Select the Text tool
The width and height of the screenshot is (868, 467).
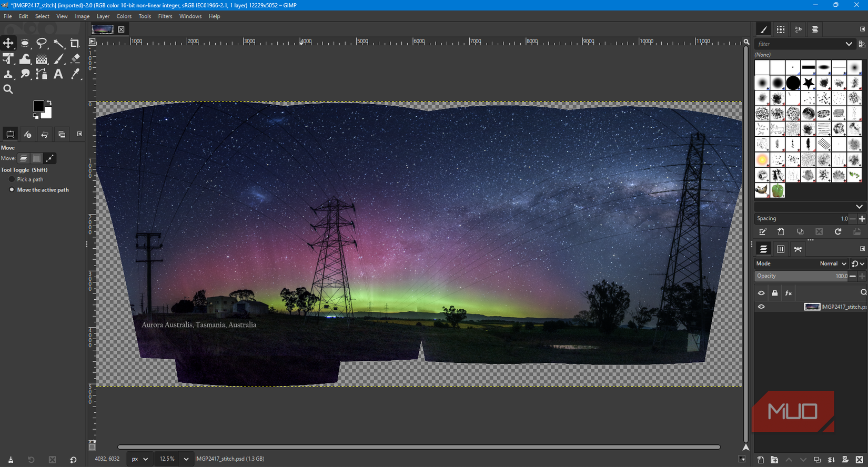click(58, 74)
